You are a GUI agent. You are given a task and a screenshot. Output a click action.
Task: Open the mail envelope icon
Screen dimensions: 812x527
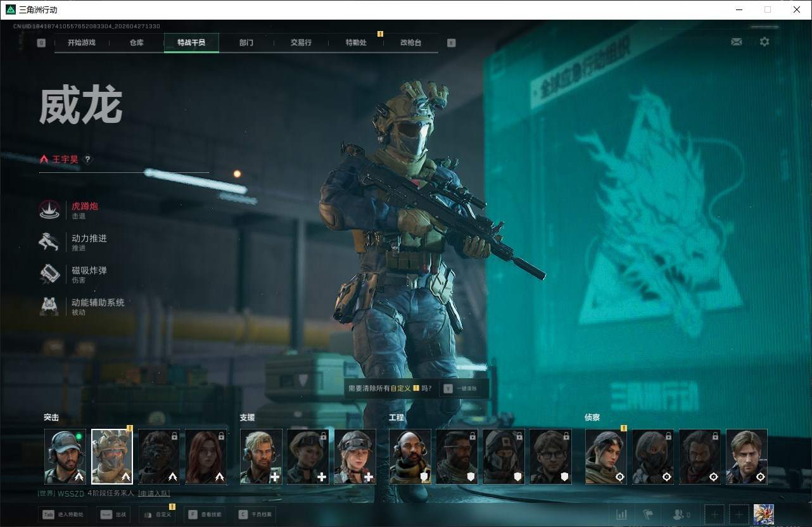pyautogui.click(x=737, y=42)
